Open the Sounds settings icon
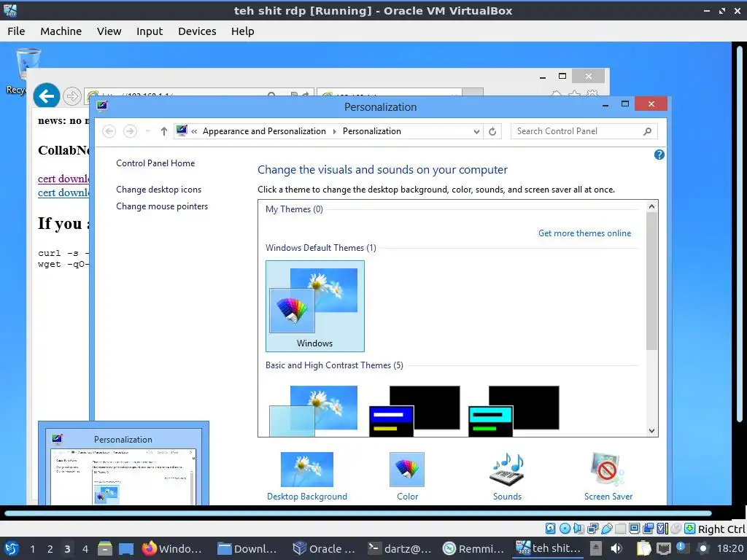This screenshot has height=560, width=747. 507,469
